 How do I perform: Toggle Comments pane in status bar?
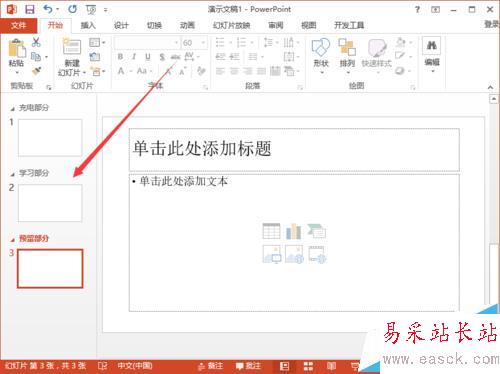coord(248,366)
